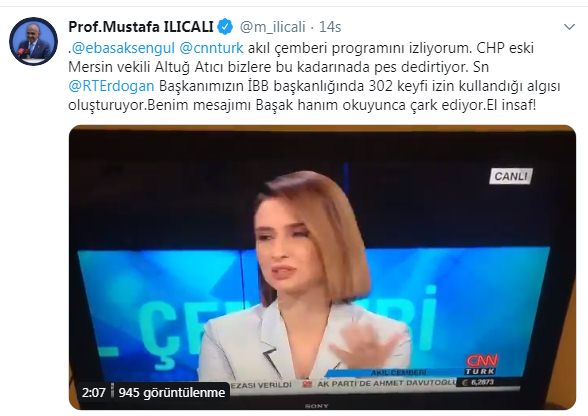Open the @cnnturk mention link

coord(212,48)
